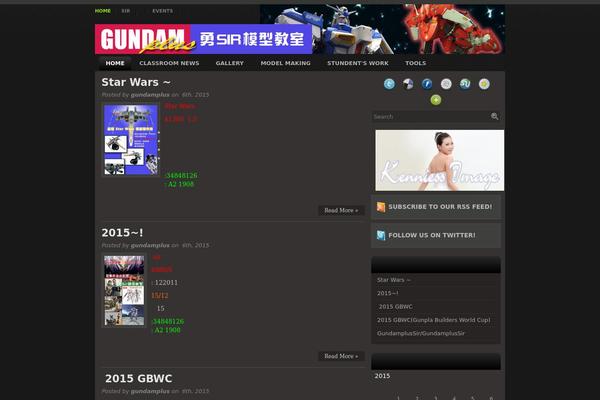Open 'GundamplusSir/GundamplusSir' sidebar link
600x400 pixels.
(x=421, y=333)
